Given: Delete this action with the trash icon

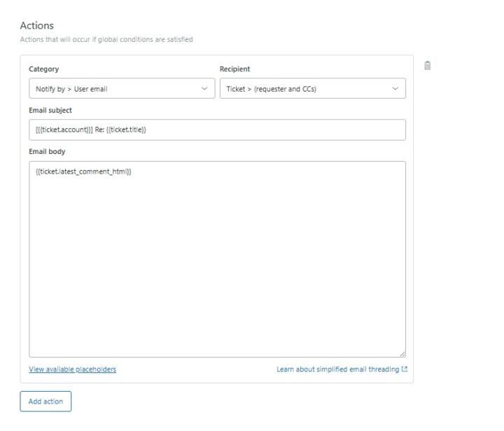Looking at the screenshot, I should [x=427, y=66].
